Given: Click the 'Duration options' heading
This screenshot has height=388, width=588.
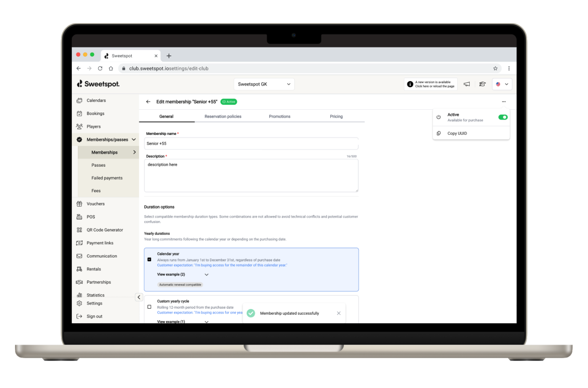Looking at the screenshot, I should pyautogui.click(x=159, y=207).
